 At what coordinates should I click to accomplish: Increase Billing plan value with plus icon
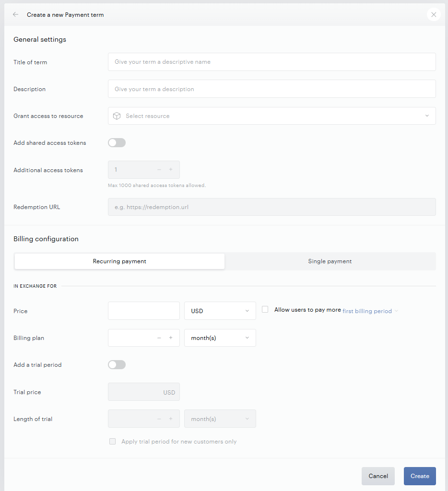(x=171, y=338)
